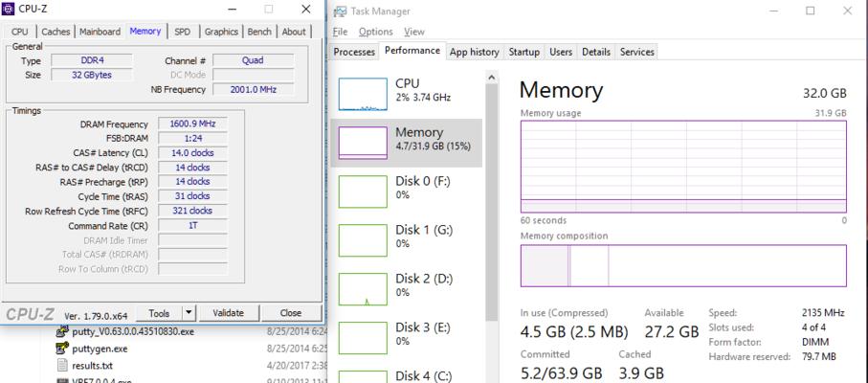Click the Command Rate value 1T
The image size is (868, 383).
(x=192, y=225)
